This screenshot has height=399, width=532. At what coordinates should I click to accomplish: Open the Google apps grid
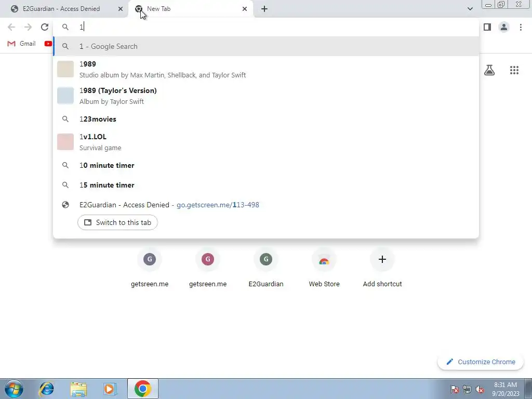514,70
